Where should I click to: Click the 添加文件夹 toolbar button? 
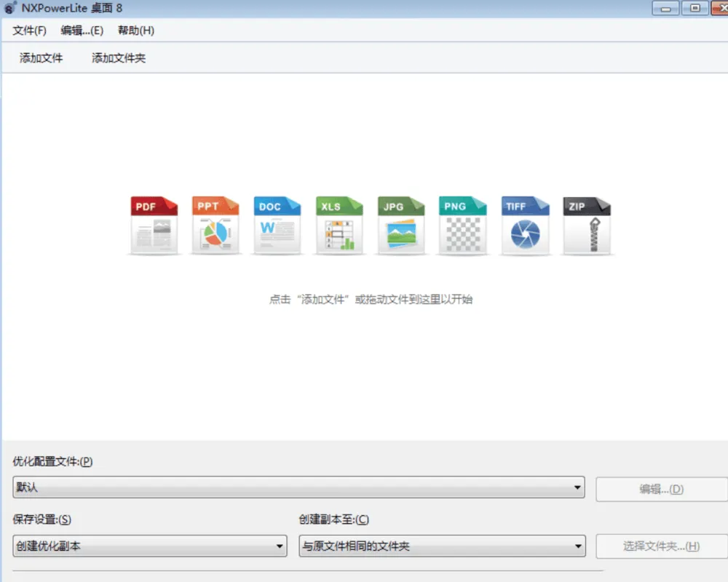point(117,58)
